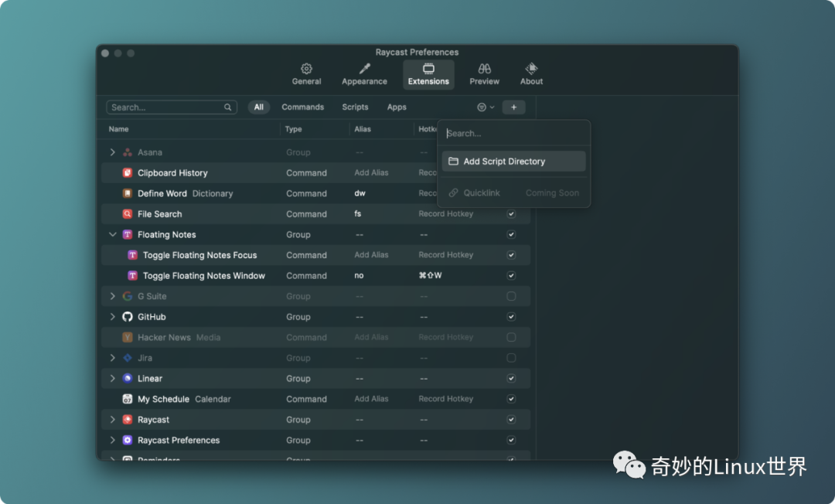The height and width of the screenshot is (504, 835).
Task: Add Alias for My Schedule
Action: [371, 399]
